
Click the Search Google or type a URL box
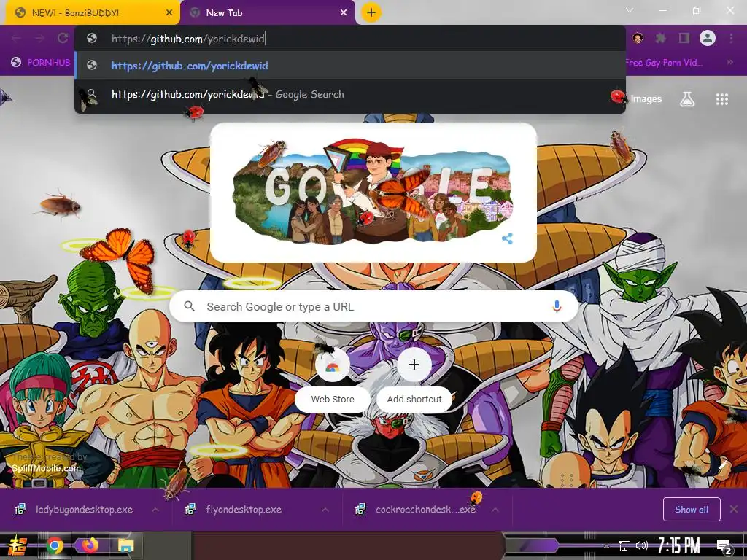pos(374,307)
